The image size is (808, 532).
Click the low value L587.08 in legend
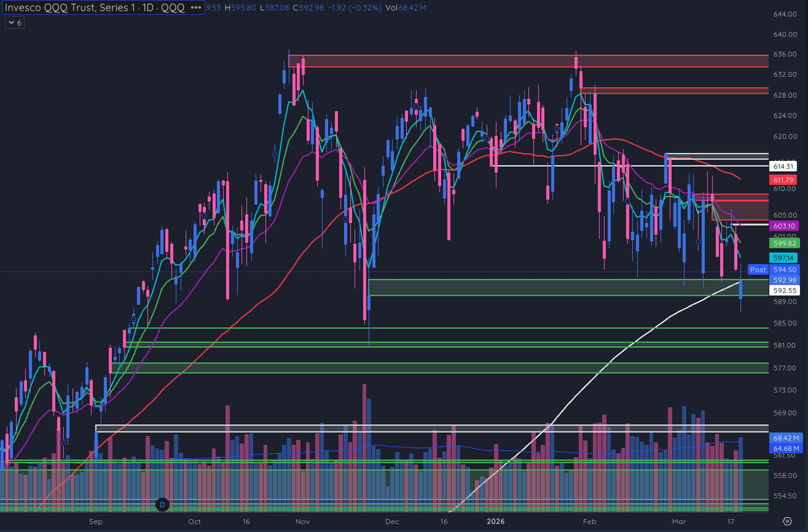[275, 8]
